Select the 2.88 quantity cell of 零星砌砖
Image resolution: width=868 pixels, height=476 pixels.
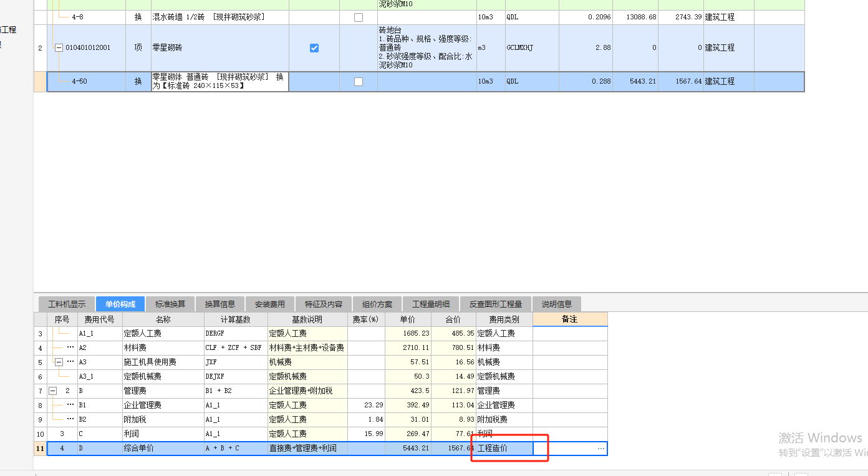coord(586,48)
